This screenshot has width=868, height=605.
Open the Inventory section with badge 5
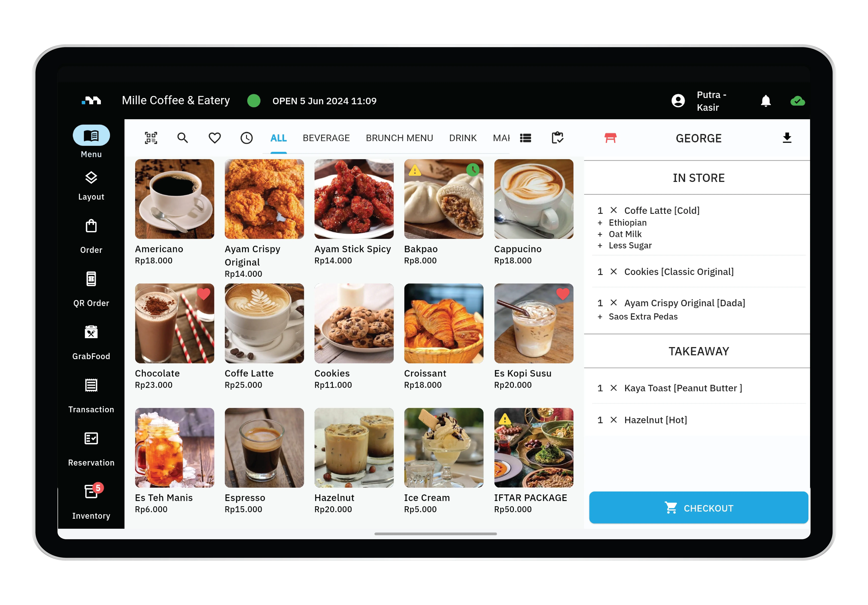(91, 501)
